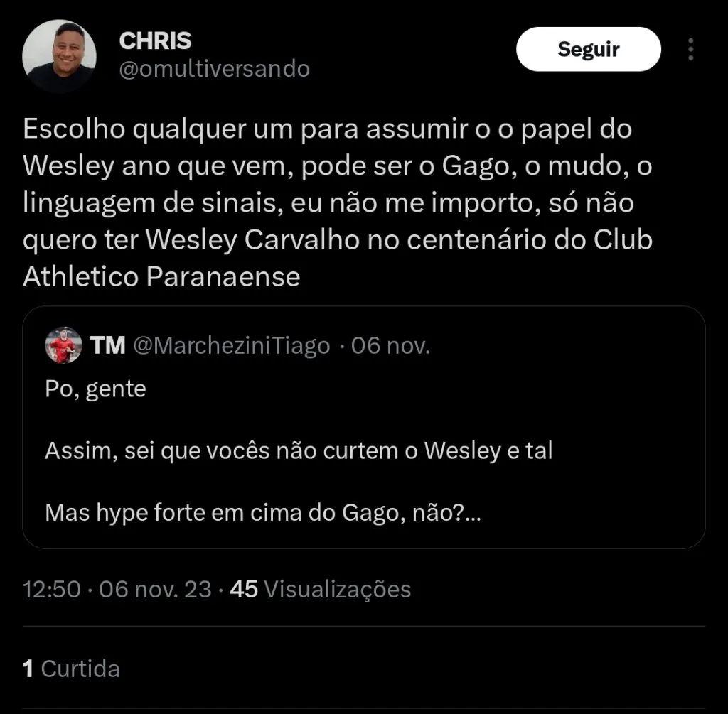The width and height of the screenshot is (728, 714).
Task: Open the quoted tweet starting with Po, gente
Action: [x=364, y=427]
